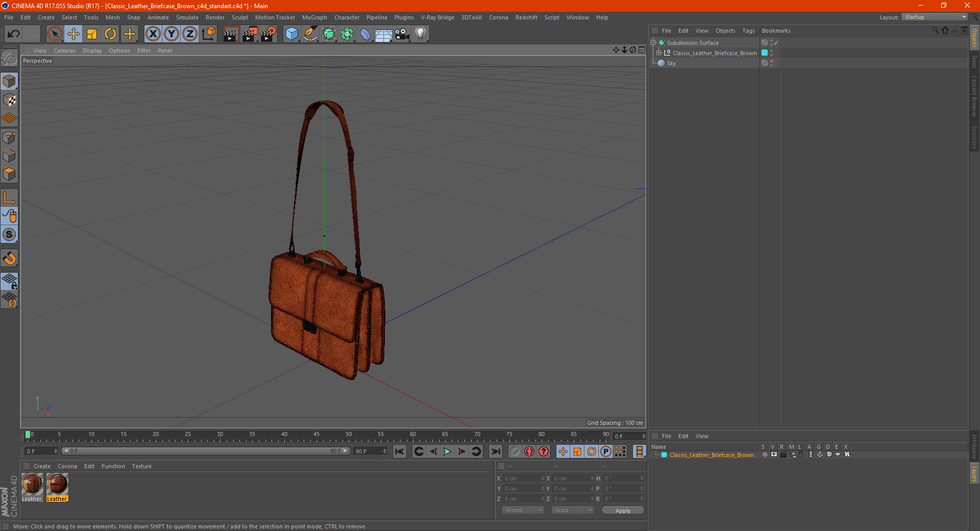
Task: Open the Layout Startup dropdown
Action: 935,17
